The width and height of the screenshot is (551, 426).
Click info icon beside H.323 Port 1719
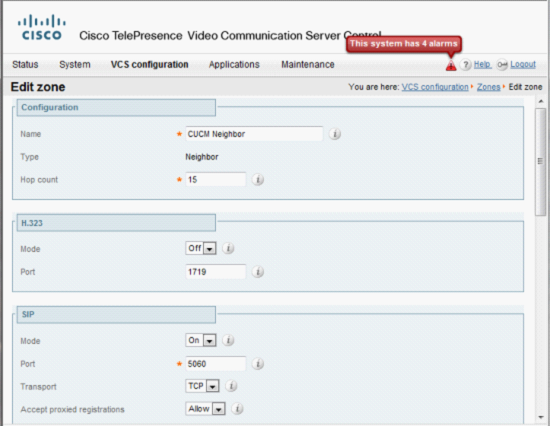258,272
